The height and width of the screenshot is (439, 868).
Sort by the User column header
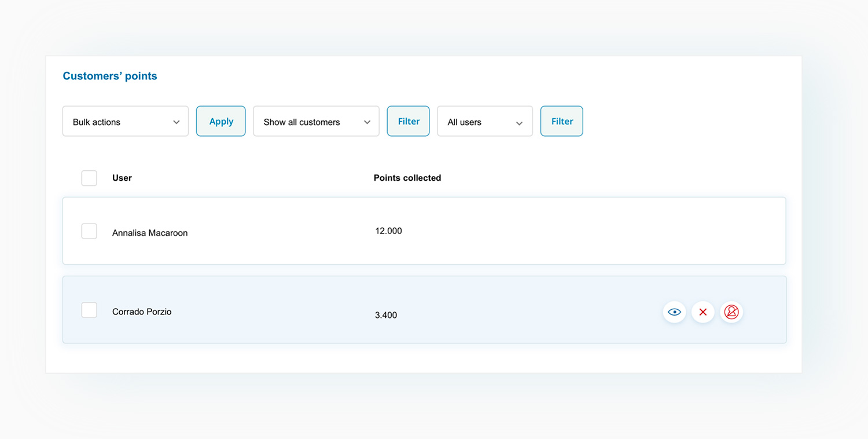point(122,178)
